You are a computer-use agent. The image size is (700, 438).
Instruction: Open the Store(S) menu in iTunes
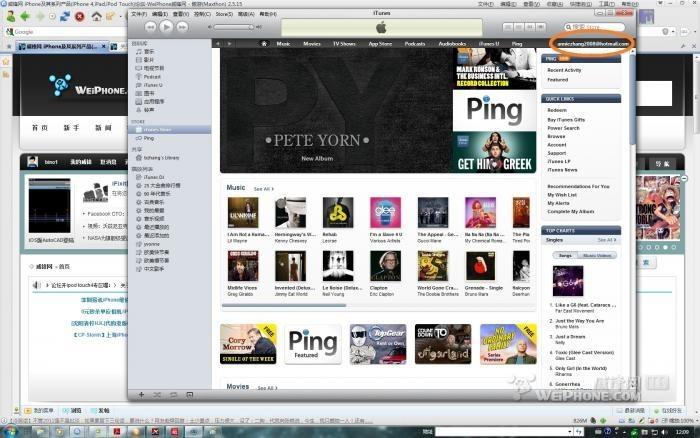click(x=224, y=14)
